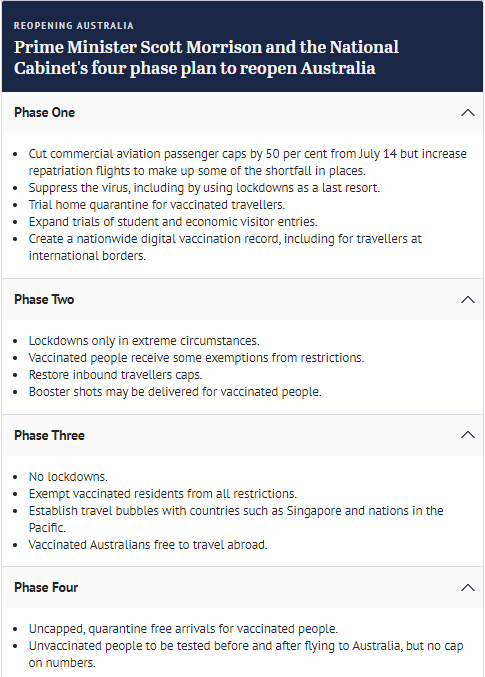
Task: Click the travel bubbles with Singapore bullet
Action: [236, 519]
